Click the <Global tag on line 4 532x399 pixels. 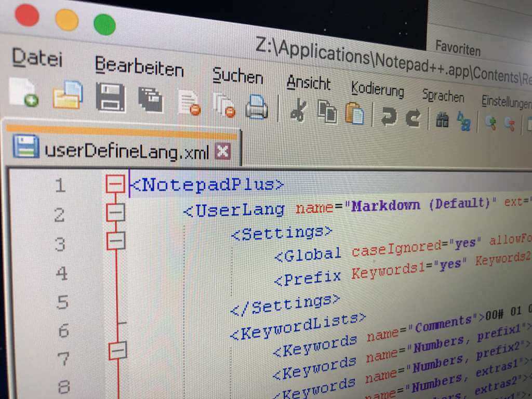point(308,255)
